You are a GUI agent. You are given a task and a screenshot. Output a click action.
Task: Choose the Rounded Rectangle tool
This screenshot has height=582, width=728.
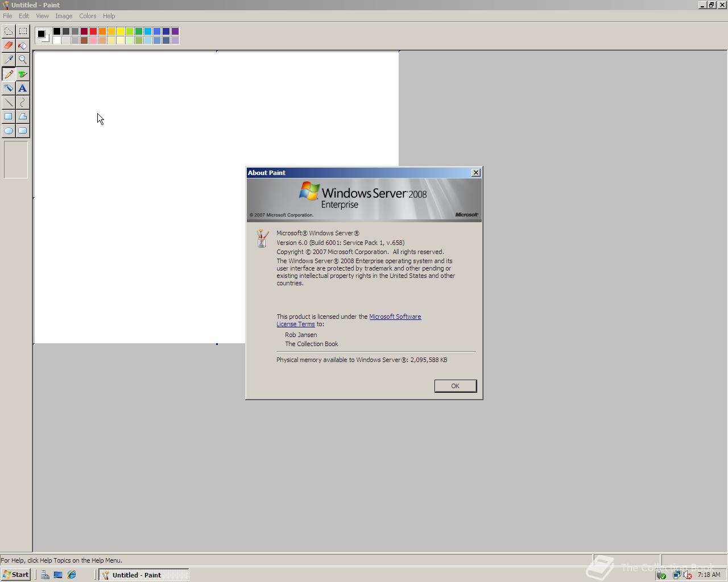pyautogui.click(x=23, y=131)
